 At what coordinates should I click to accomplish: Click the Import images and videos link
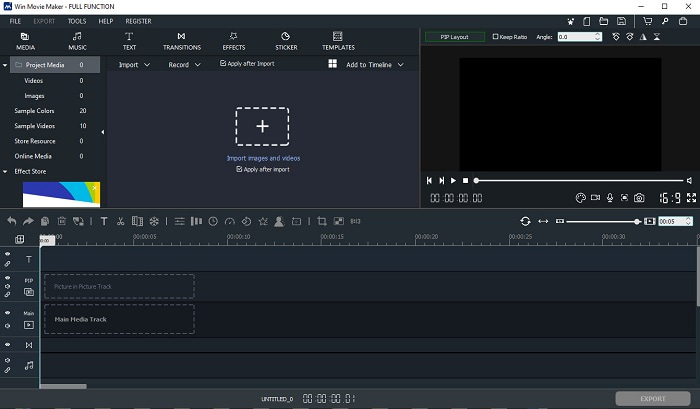263,158
